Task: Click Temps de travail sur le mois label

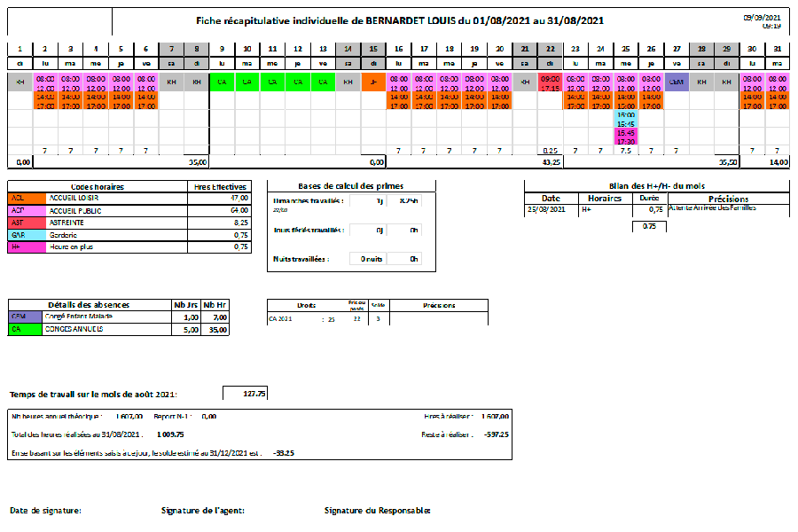Action: [x=93, y=394]
